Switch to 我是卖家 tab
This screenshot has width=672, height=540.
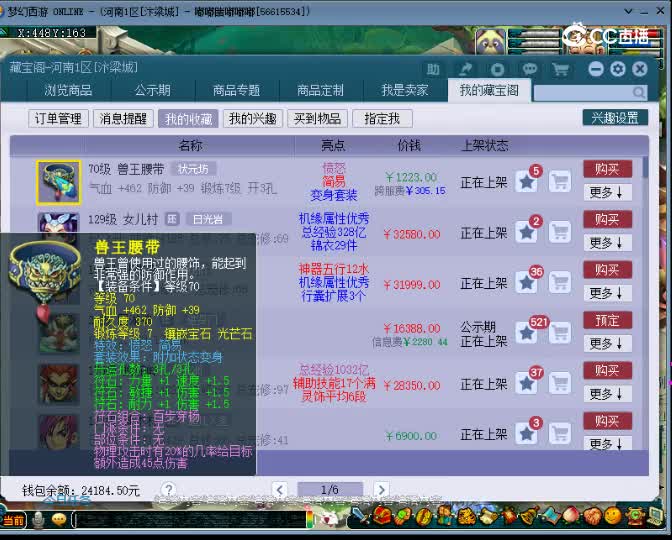pyautogui.click(x=405, y=90)
